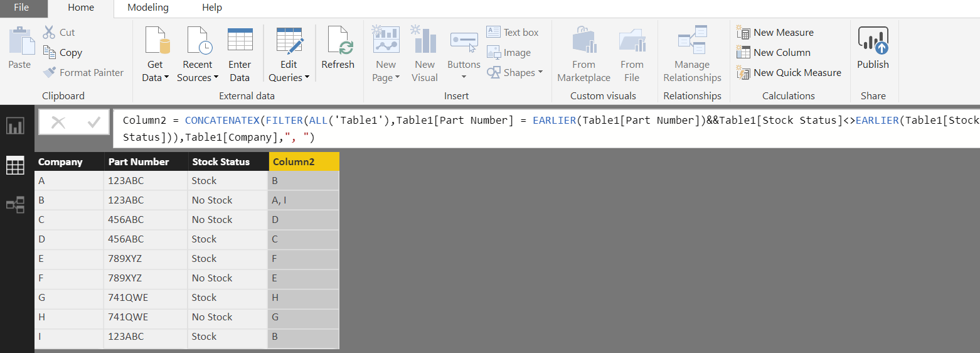980x353 pixels.
Task: Click the Company cell "E"
Action: 69,259
